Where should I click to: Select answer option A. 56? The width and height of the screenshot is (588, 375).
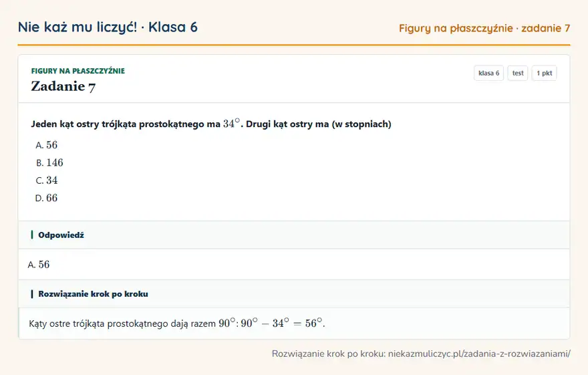point(47,145)
